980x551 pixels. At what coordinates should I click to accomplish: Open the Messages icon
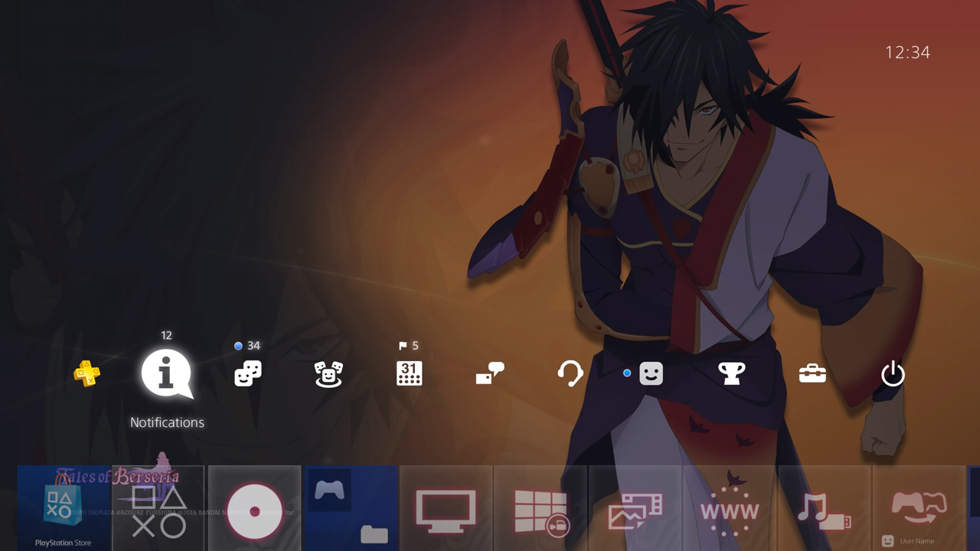[490, 373]
